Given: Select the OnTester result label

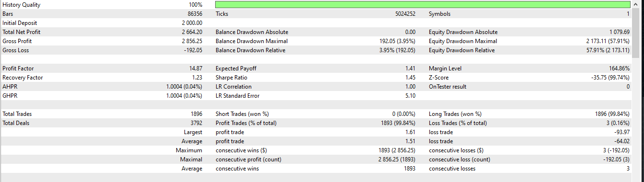Looking at the screenshot, I should 447,87.
